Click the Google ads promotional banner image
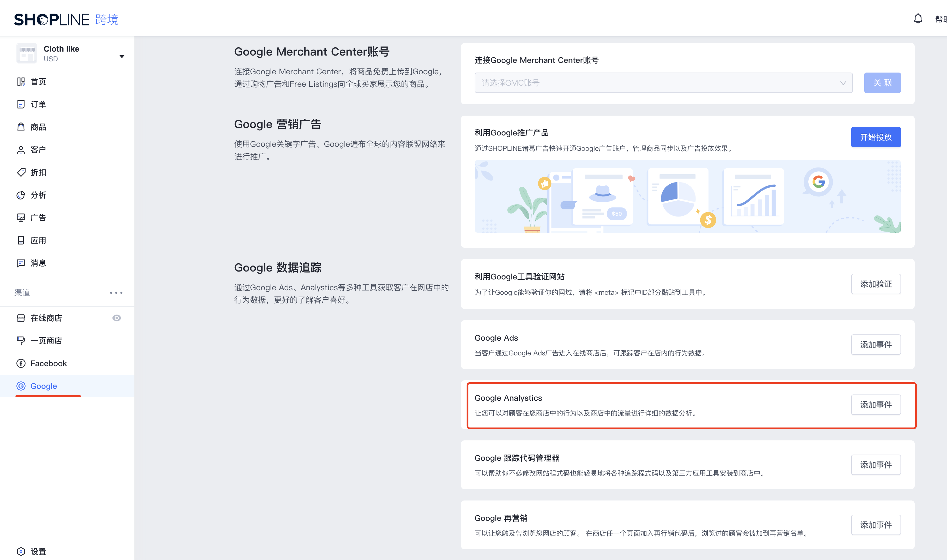Screen dimensions: 947x560 [687, 196]
